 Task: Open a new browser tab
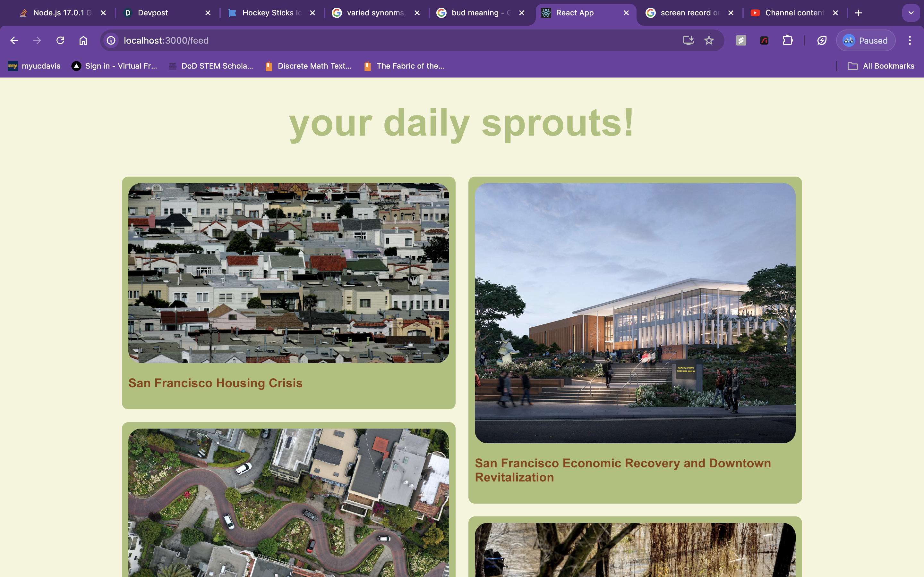coord(858,13)
